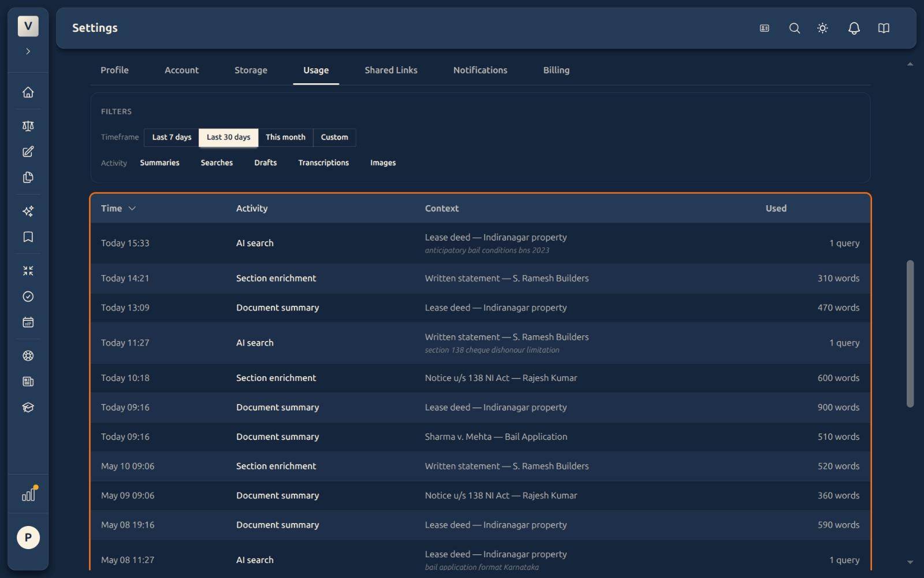Viewport: 924px width, 578px height.
Task: Open the pencil edit draft icon
Action: point(28,151)
